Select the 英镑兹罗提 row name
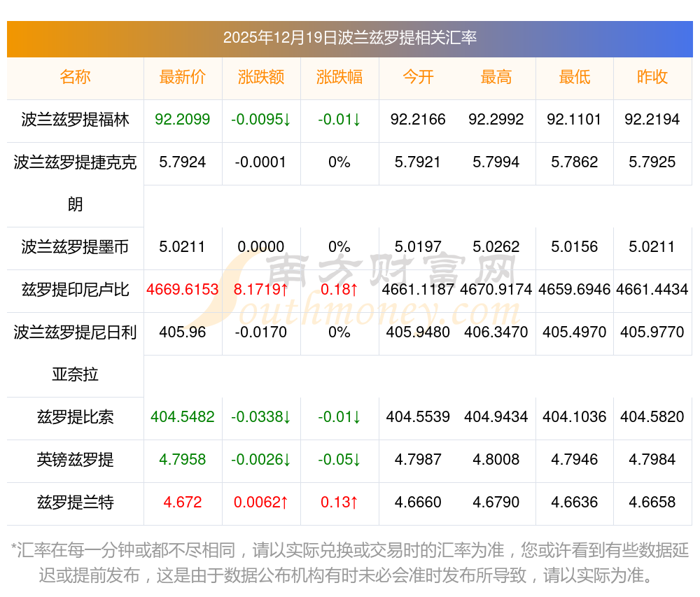The height and width of the screenshot is (597, 700). coord(75,460)
